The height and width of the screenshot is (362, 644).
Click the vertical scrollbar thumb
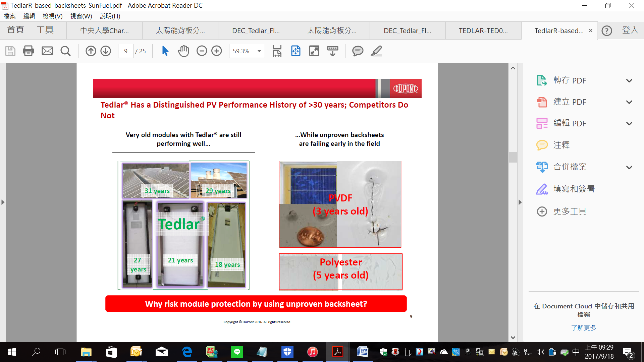pos(513,157)
